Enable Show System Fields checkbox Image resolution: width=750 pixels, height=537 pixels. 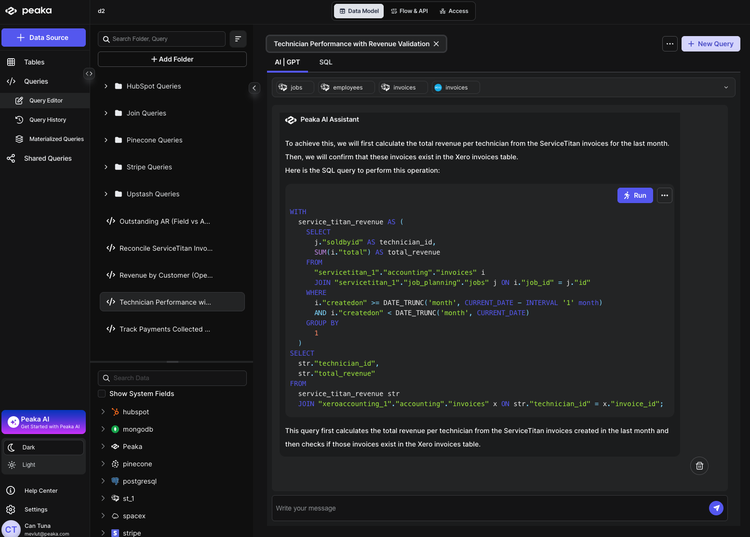(102, 394)
